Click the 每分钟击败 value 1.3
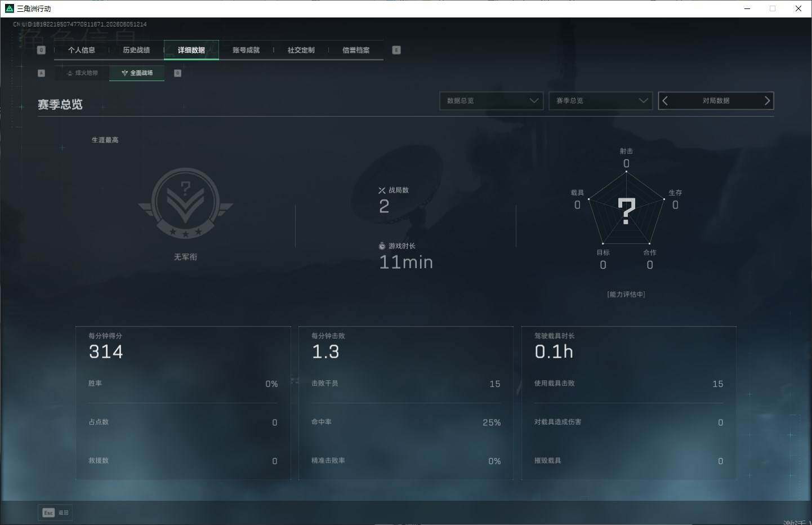 click(x=325, y=352)
